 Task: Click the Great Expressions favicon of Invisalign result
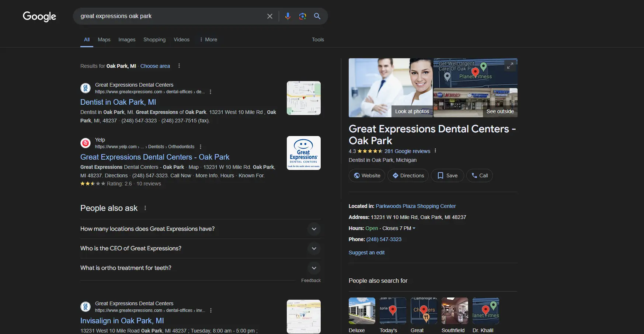pos(86,307)
